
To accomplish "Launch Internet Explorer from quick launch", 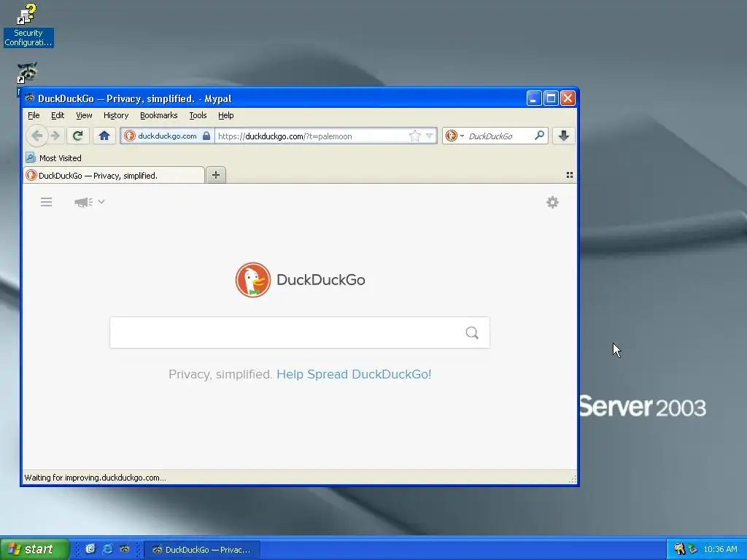I will tap(108, 549).
